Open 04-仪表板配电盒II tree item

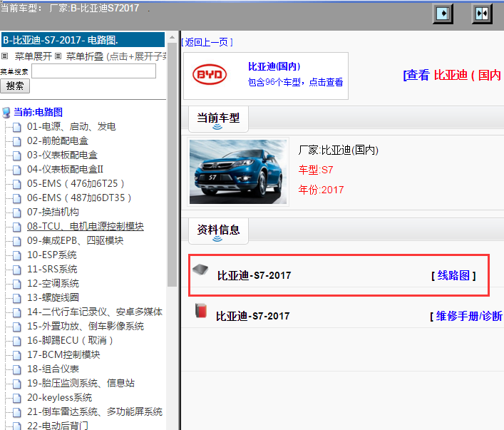coord(66,169)
